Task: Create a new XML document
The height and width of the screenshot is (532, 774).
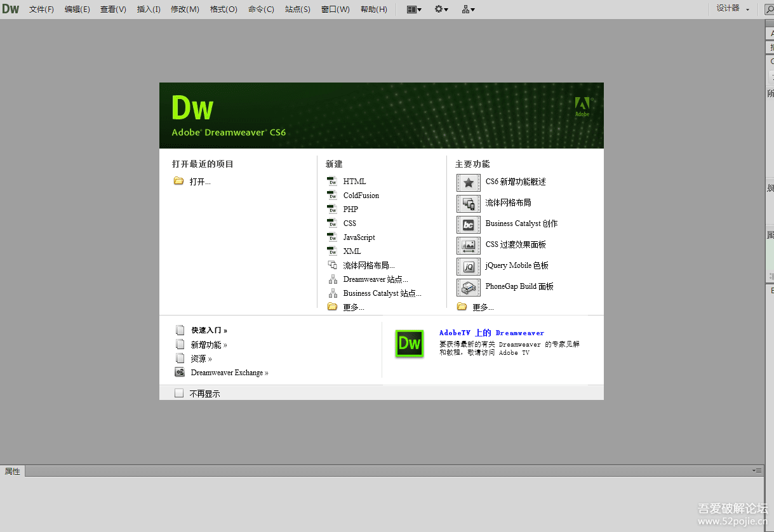Action: click(x=352, y=251)
